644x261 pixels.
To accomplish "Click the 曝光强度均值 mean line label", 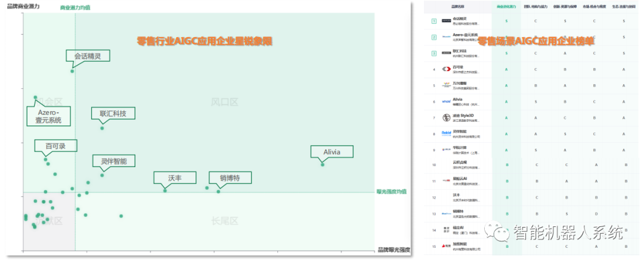I will pos(391,192).
